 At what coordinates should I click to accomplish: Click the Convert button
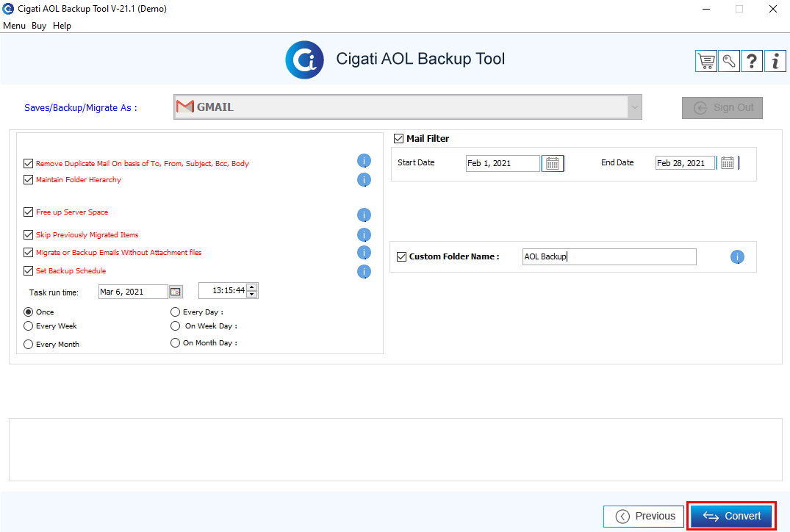(x=731, y=516)
